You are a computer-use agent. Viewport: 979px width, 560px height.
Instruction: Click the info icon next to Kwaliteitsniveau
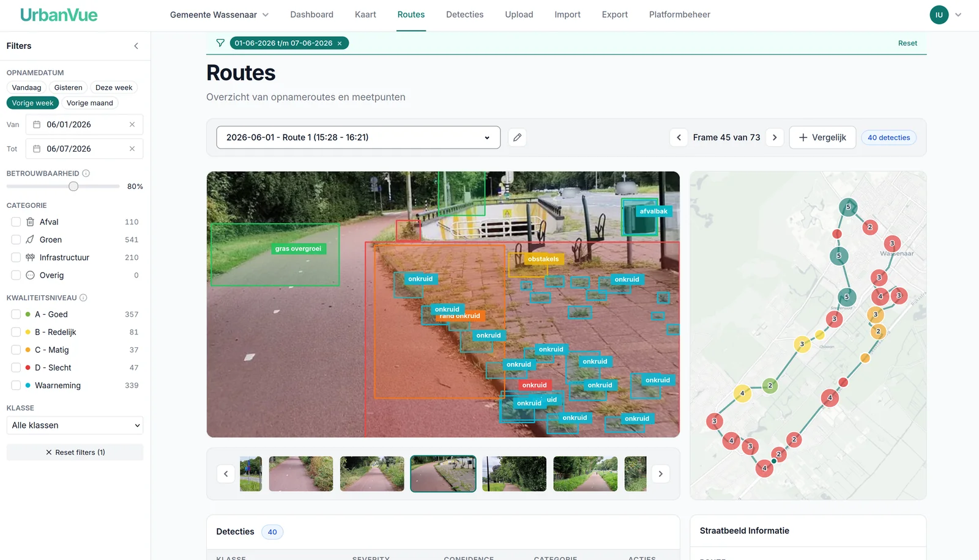(83, 298)
